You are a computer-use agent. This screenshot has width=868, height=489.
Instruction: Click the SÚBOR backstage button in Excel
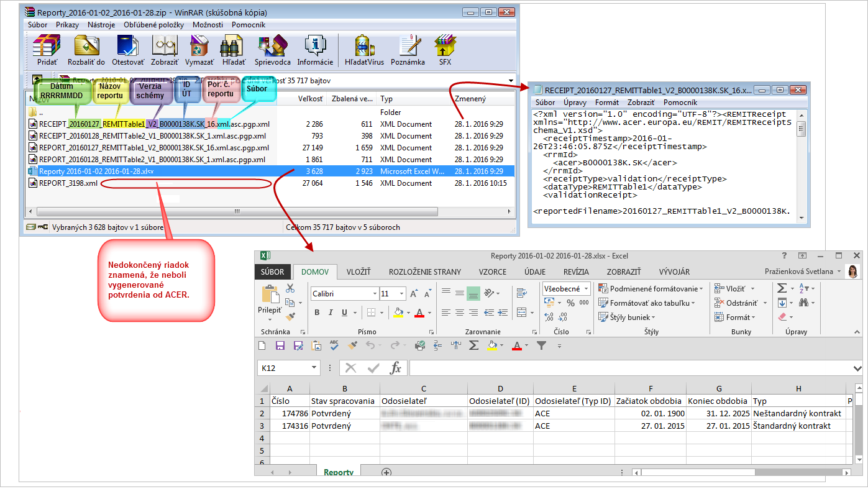[272, 272]
